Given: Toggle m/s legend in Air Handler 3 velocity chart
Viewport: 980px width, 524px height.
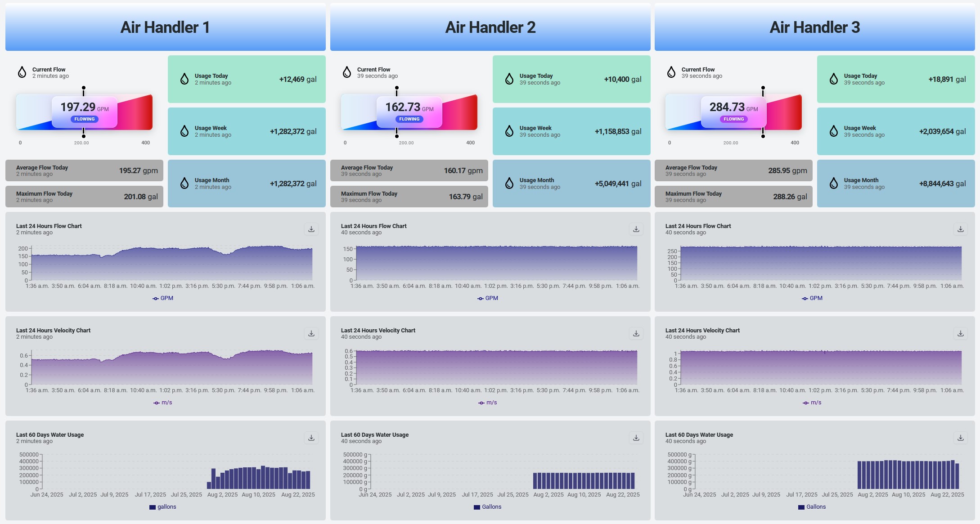Looking at the screenshot, I should click(812, 403).
